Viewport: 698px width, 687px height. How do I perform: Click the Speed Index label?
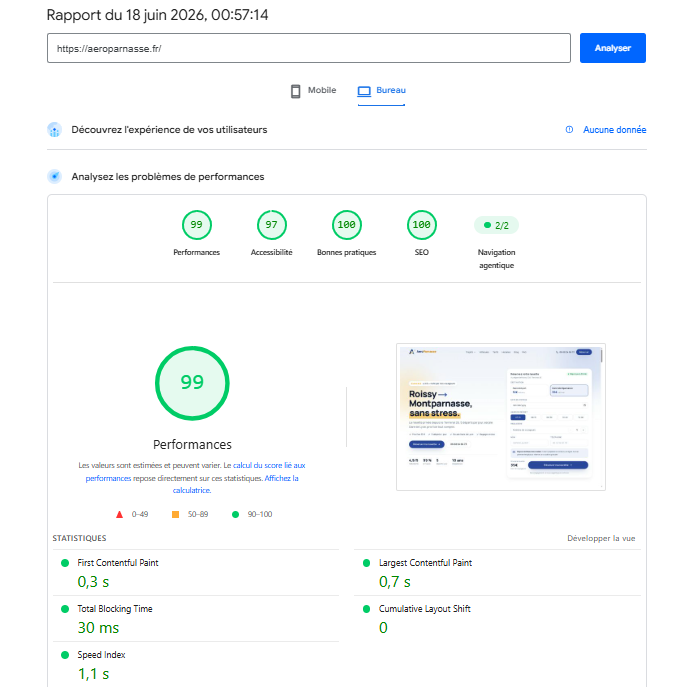[101, 655]
